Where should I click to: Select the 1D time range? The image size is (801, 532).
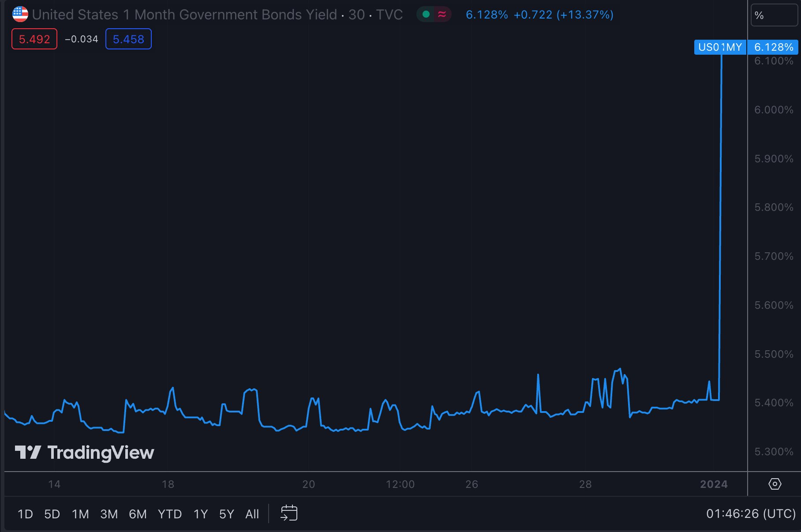coord(25,514)
